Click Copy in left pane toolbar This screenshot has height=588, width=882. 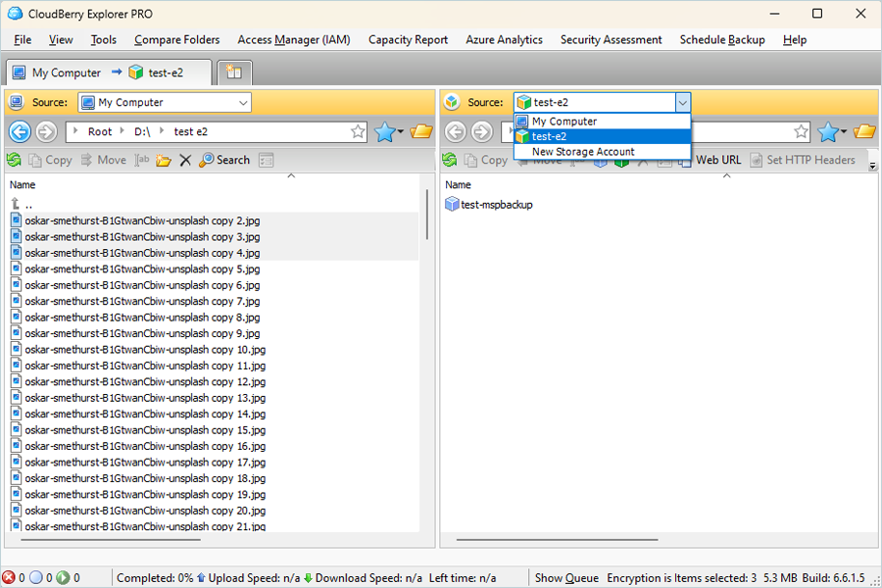[x=51, y=161]
